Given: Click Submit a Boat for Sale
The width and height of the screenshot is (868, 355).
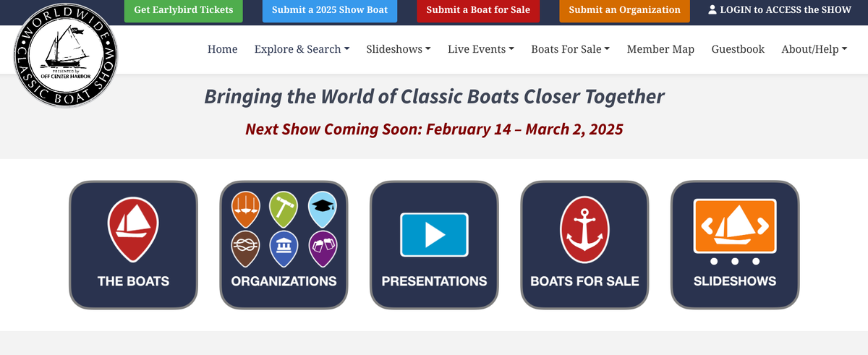Looking at the screenshot, I should click(x=478, y=10).
